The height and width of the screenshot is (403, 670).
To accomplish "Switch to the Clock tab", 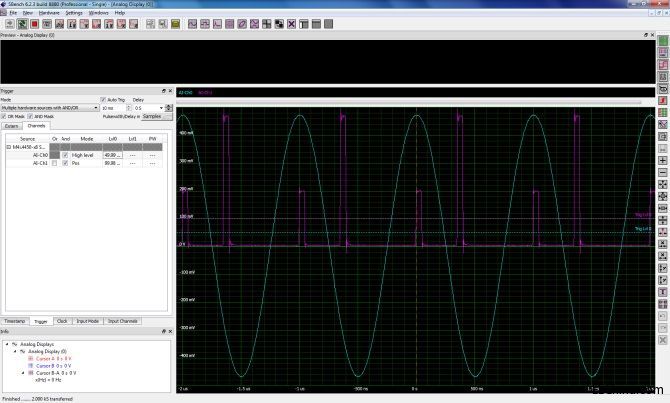I will click(62, 321).
